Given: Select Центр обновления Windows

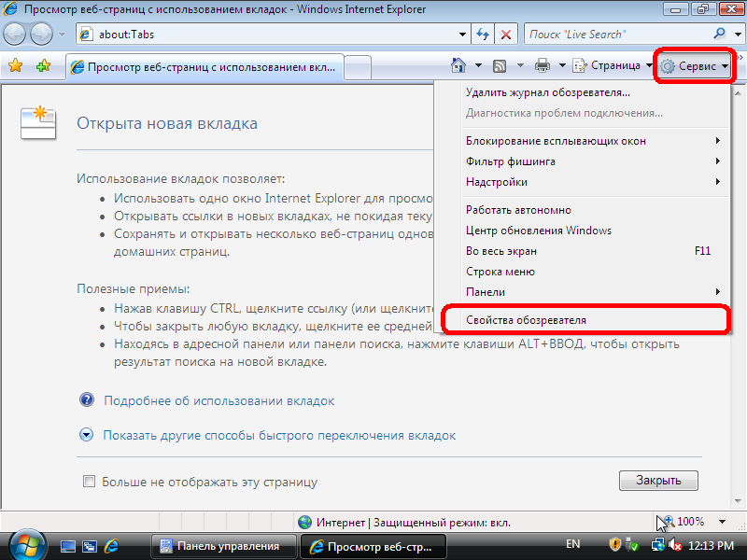Looking at the screenshot, I should (x=539, y=231).
